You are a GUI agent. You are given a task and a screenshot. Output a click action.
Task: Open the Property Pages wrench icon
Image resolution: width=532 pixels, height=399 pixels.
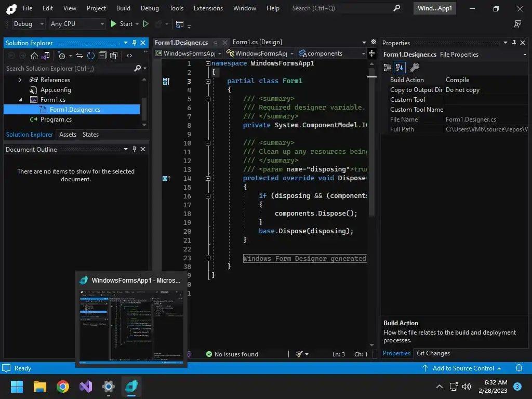tap(414, 68)
